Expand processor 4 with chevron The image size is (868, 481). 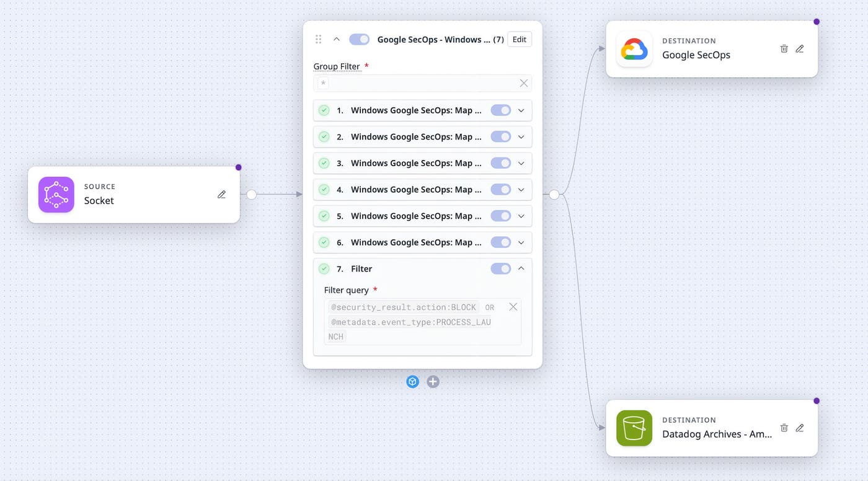point(521,190)
